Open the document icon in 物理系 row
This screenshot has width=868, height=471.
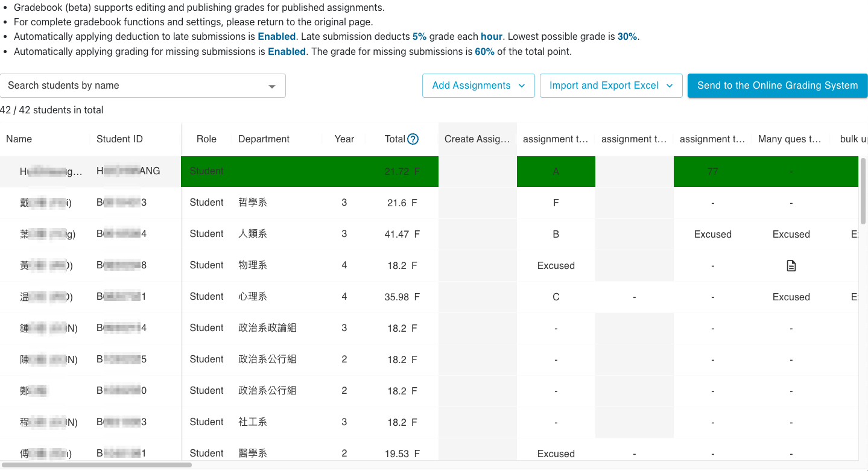[x=791, y=265]
